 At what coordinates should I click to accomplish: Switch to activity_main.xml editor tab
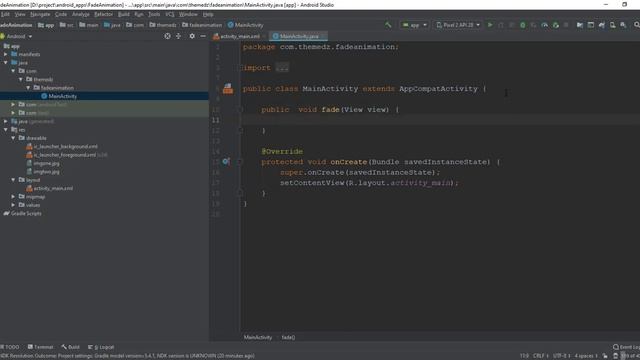coord(239,36)
